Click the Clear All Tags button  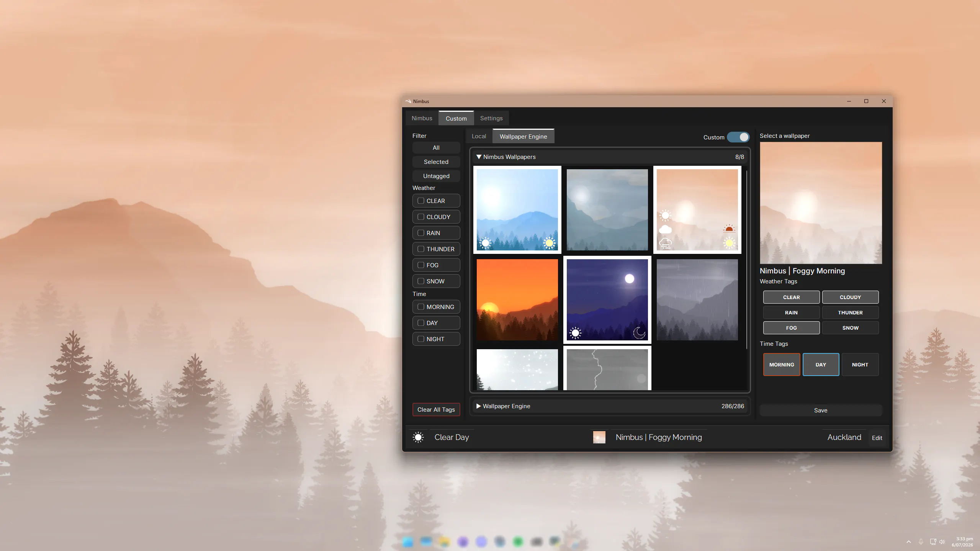(x=436, y=409)
